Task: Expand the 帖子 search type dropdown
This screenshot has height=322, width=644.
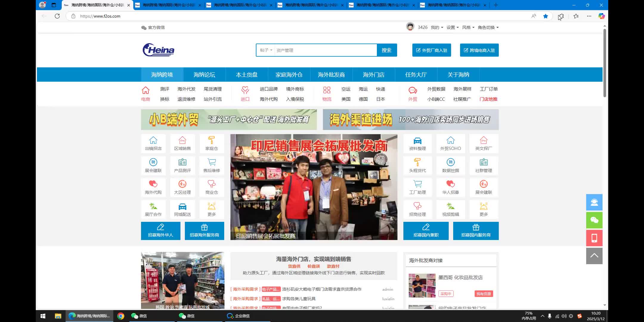Action: coord(266,50)
